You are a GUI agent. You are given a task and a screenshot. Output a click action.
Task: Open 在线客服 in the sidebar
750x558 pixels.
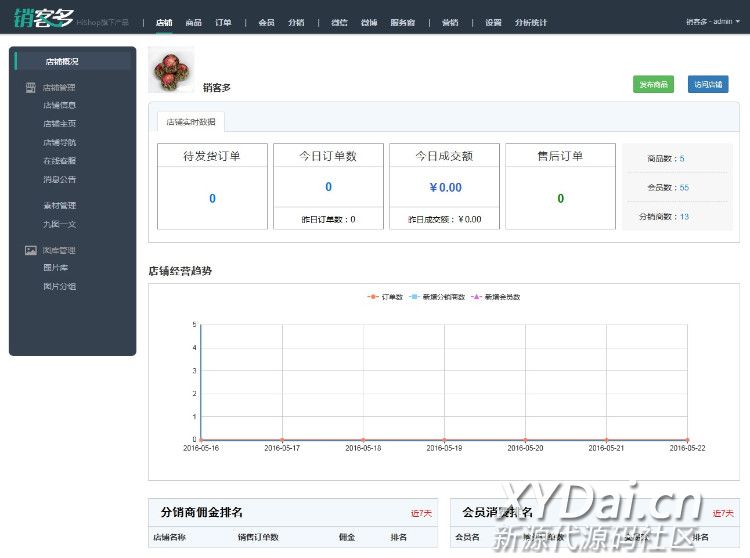[59, 161]
